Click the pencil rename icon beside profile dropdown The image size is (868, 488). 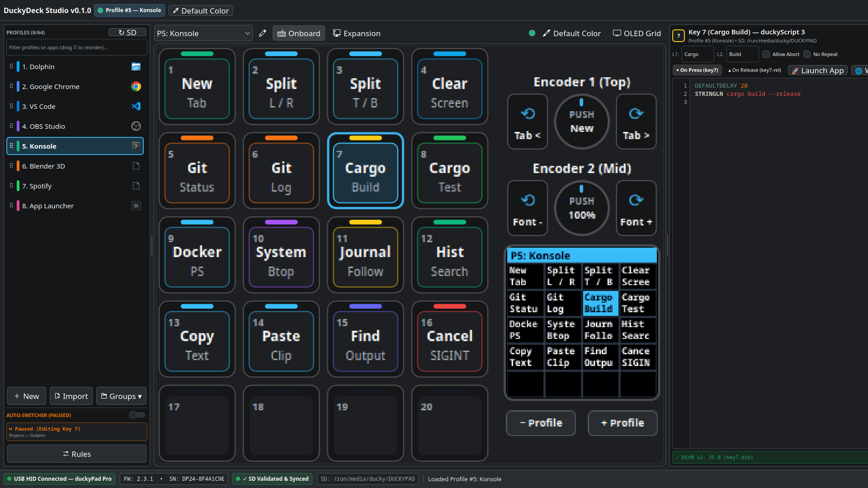click(262, 33)
